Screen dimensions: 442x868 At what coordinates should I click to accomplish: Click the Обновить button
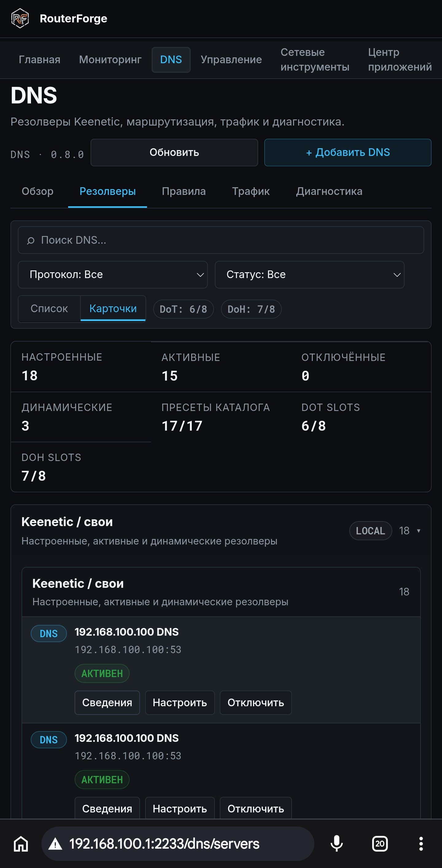(174, 153)
